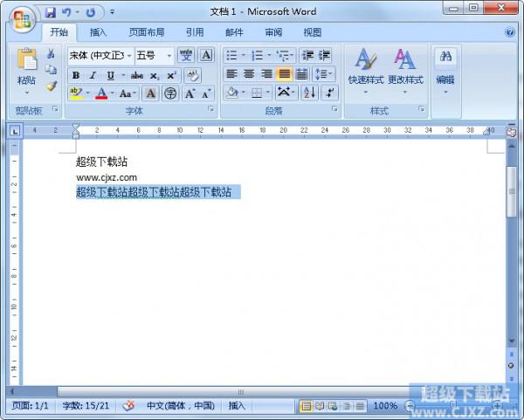
Task: Switch to the 插入 tab
Action: pyautogui.click(x=98, y=32)
